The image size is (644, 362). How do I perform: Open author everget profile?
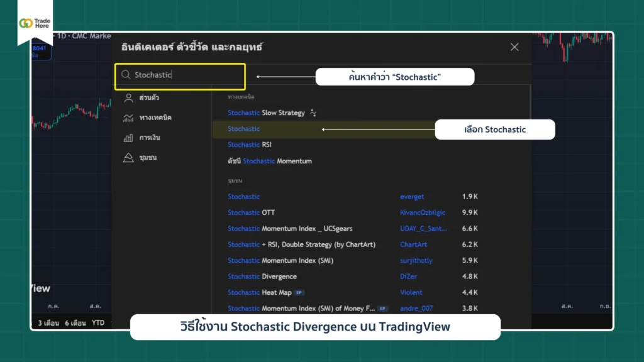tap(412, 197)
